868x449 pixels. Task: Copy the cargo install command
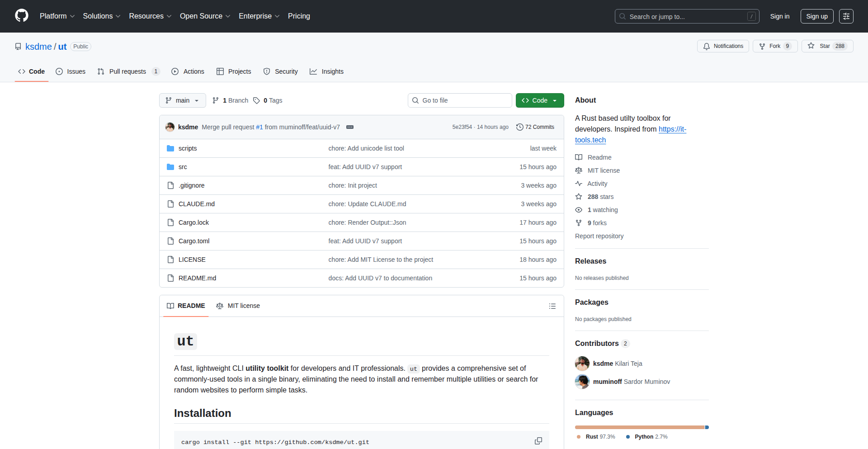click(x=538, y=441)
